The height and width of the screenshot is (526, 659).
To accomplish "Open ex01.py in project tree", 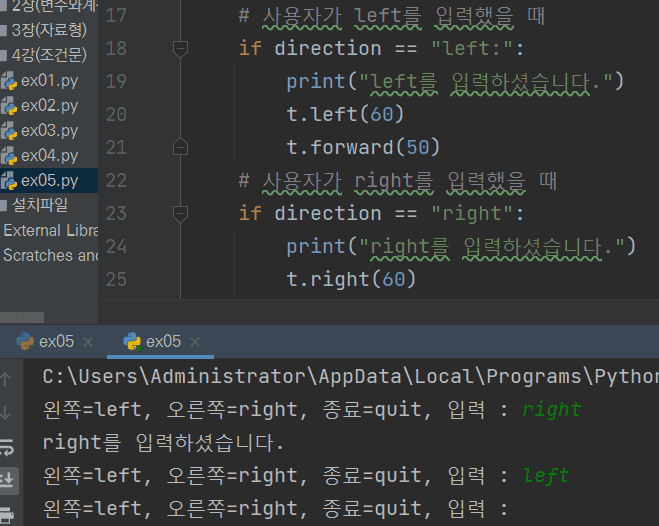I will (x=50, y=81).
